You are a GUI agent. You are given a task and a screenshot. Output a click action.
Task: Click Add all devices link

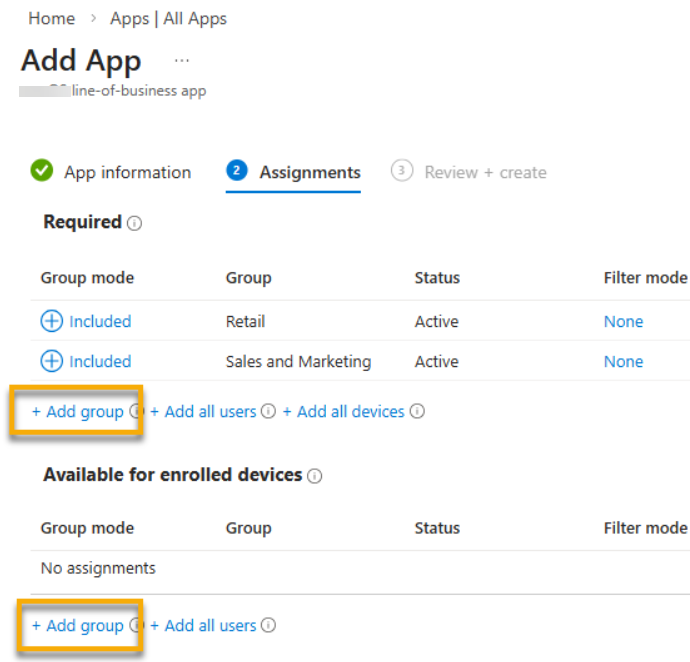[x=343, y=412]
